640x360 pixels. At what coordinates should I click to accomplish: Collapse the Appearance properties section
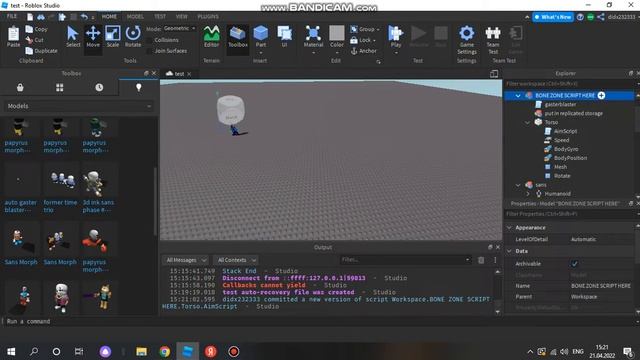click(x=509, y=227)
